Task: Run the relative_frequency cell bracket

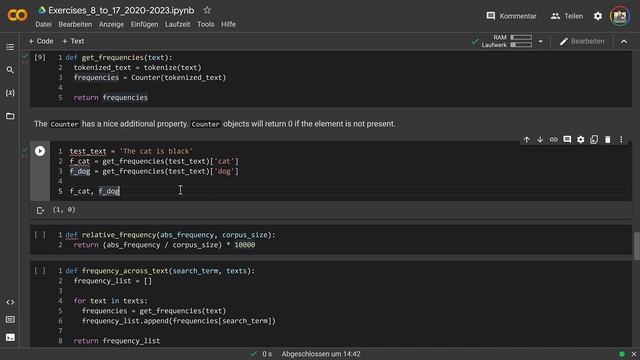Action: pos(40,235)
